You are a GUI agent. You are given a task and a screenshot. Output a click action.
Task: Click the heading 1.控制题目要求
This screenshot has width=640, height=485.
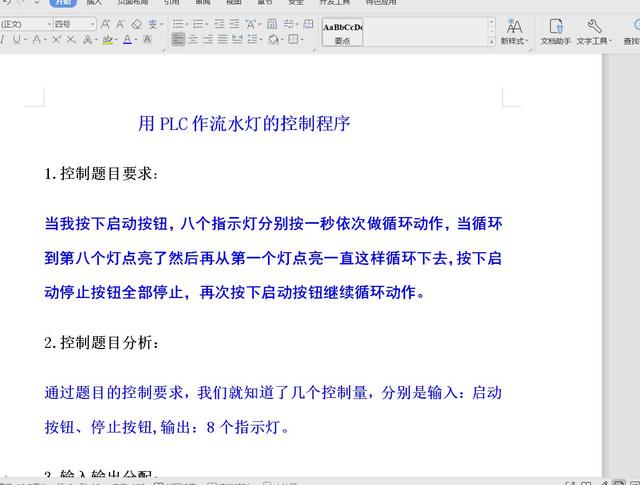(101, 174)
